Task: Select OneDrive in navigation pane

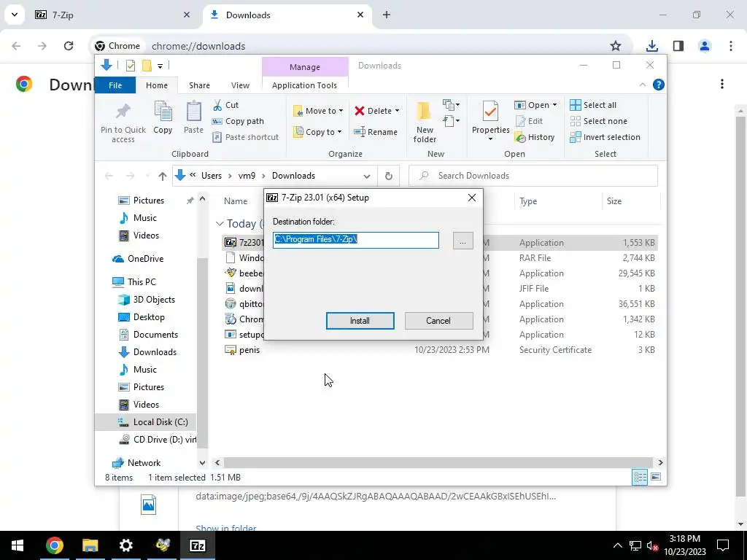Action: click(x=138, y=259)
